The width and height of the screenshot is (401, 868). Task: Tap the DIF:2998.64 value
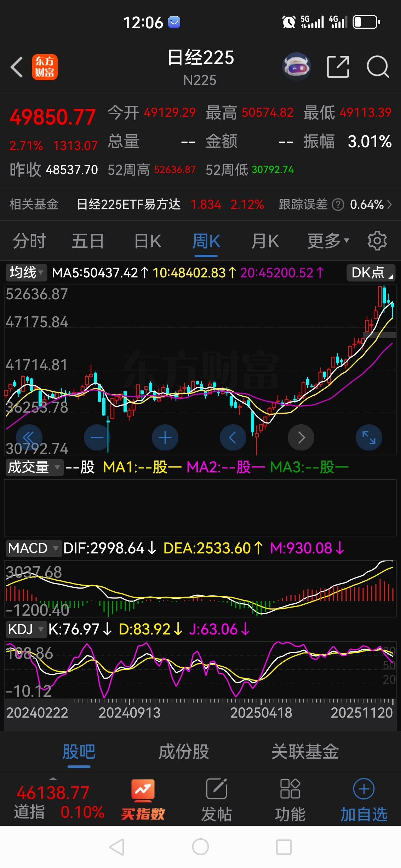click(x=110, y=548)
